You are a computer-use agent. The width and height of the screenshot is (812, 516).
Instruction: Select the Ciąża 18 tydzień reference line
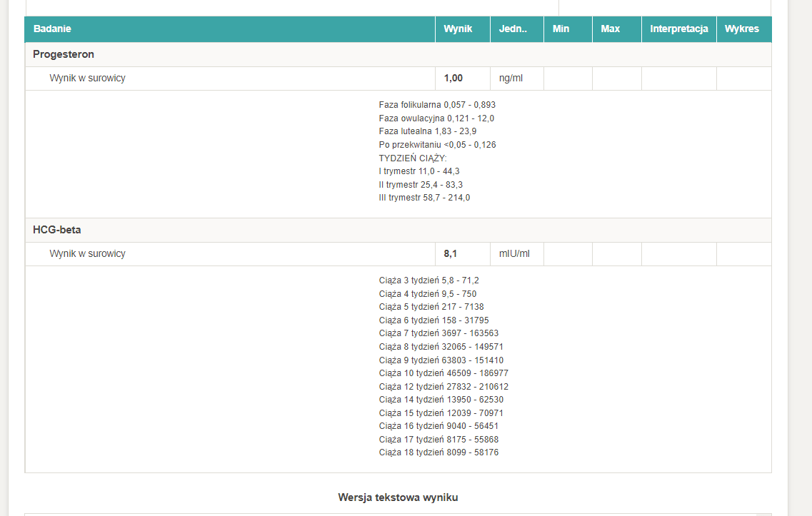coord(438,452)
